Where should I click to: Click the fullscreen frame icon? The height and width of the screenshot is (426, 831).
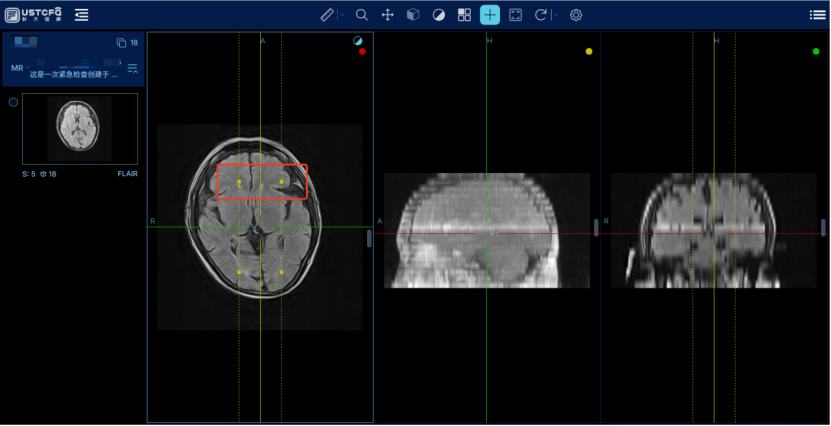516,15
